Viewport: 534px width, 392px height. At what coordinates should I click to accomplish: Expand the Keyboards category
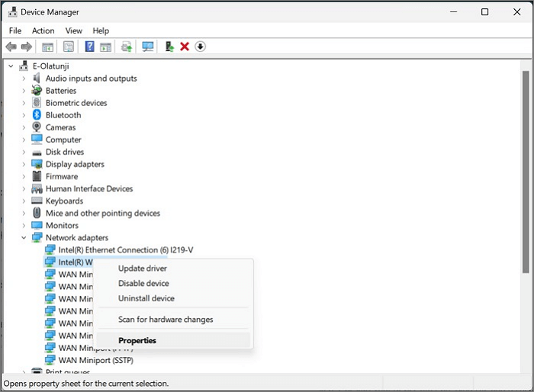[24, 201]
